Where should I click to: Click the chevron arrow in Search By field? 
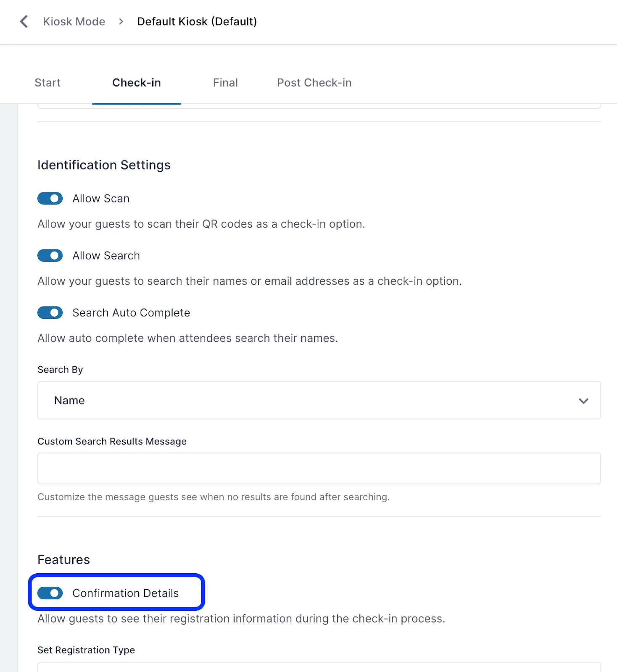point(583,401)
